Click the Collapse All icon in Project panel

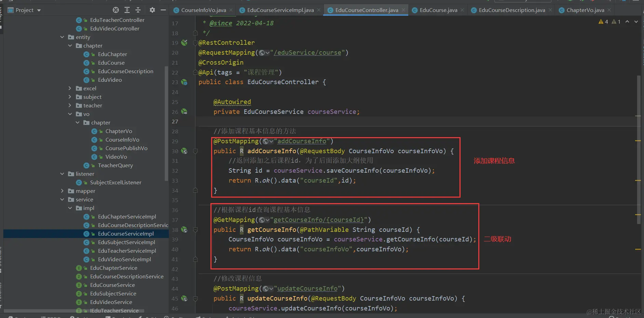pos(138,10)
